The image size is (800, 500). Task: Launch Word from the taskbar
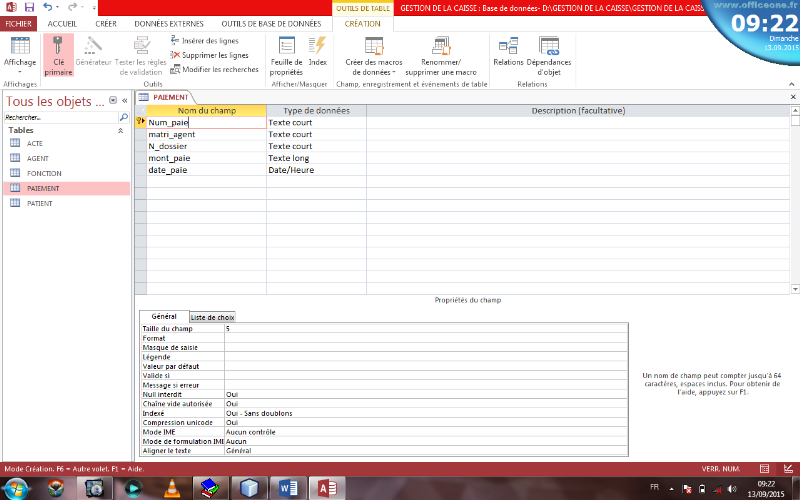click(286, 487)
